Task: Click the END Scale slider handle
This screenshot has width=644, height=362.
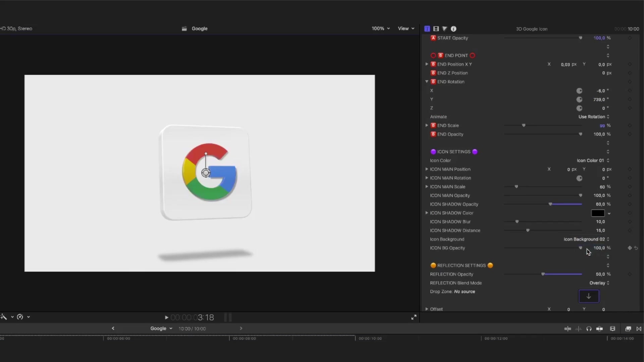Action: pos(524,125)
